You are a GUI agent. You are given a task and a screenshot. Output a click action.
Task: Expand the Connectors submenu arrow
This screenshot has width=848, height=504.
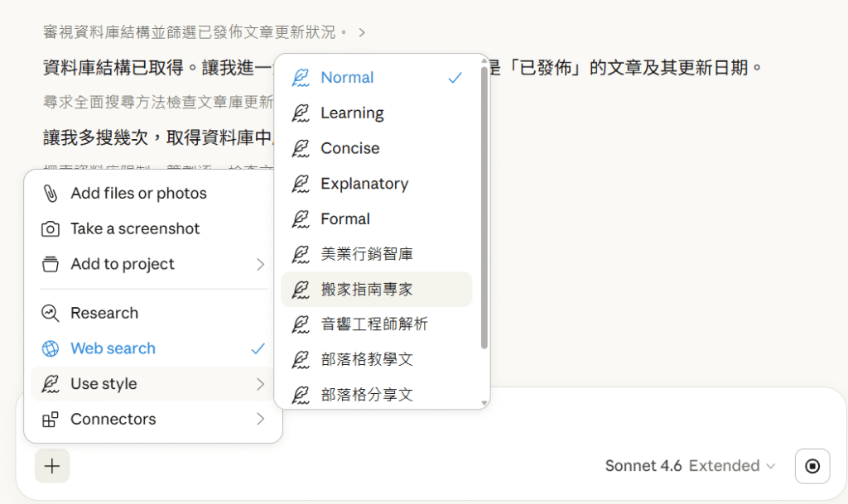[x=260, y=420]
